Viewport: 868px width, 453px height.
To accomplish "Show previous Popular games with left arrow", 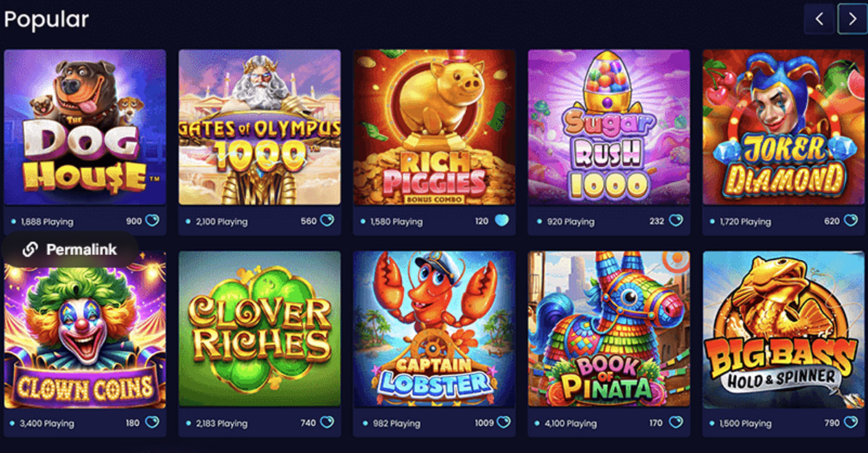I will click(x=819, y=19).
